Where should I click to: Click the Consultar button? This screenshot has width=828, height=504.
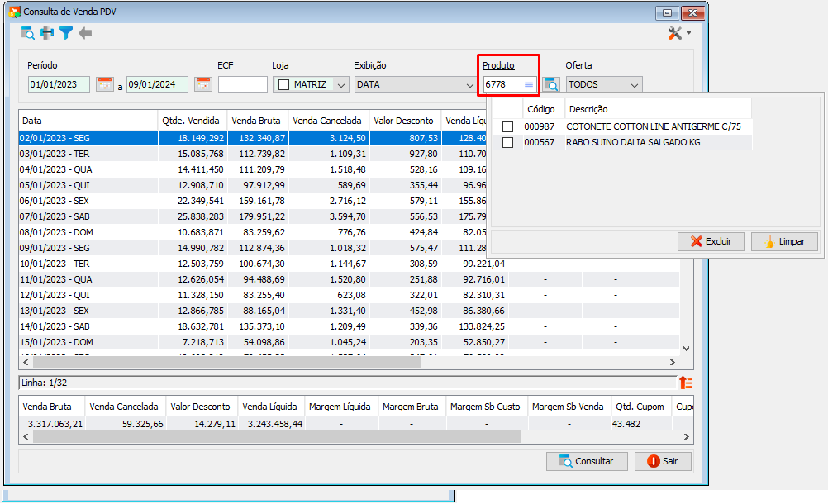[x=587, y=461]
